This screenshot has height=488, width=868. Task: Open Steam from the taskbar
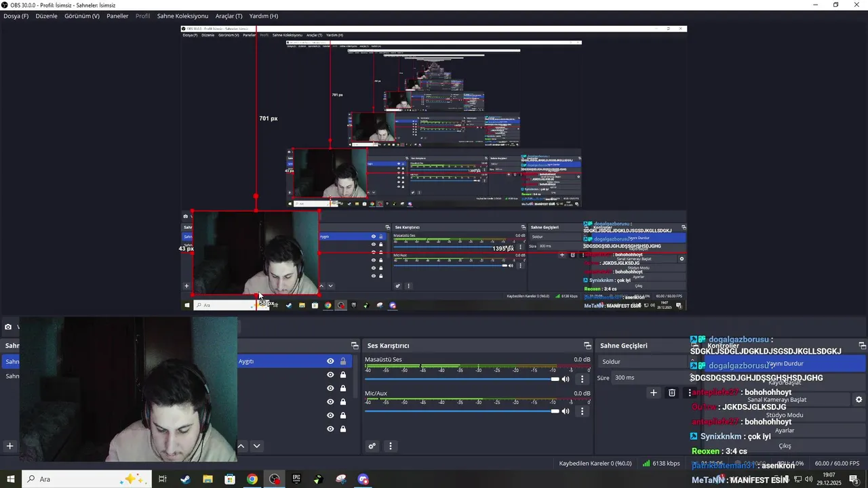pyautogui.click(x=185, y=479)
